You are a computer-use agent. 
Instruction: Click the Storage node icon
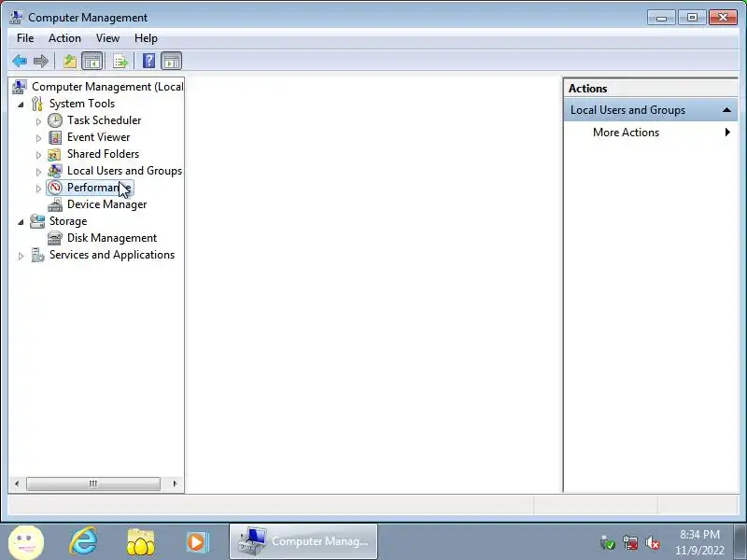[37, 221]
